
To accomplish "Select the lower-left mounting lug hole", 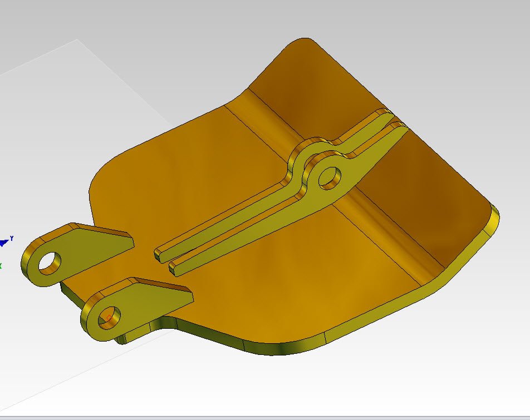I will 110,316.
